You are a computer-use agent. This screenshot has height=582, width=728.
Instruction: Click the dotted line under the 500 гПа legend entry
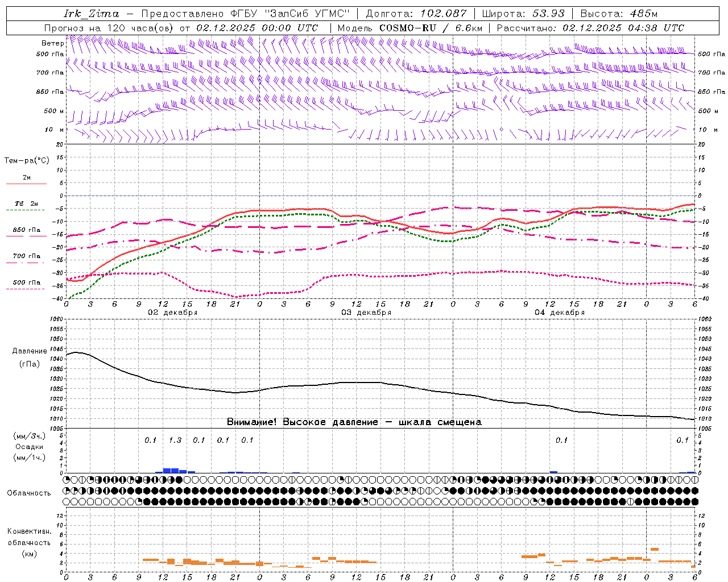tap(26, 289)
